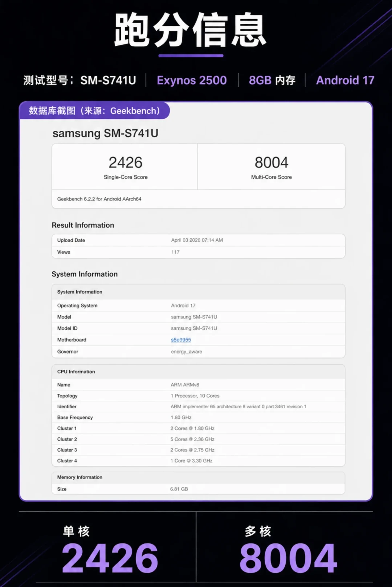Open the s5e9955 motherboard link
This screenshot has width=392, height=587.
(x=181, y=340)
